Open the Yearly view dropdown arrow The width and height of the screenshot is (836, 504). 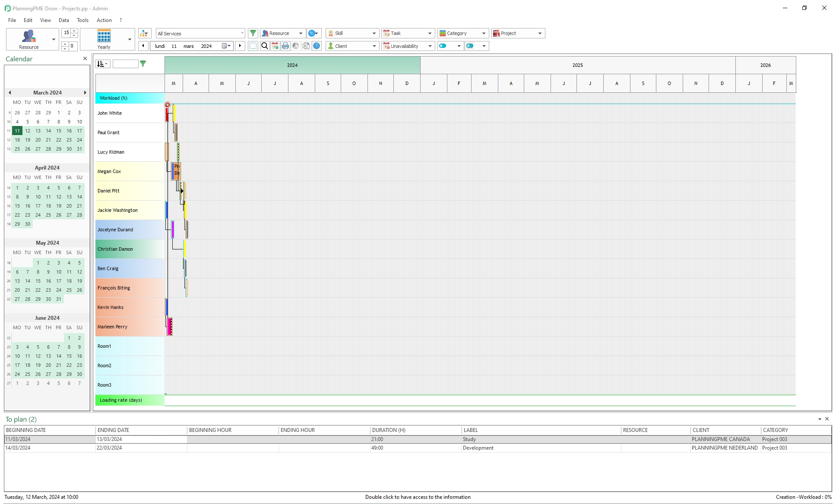pyautogui.click(x=130, y=39)
